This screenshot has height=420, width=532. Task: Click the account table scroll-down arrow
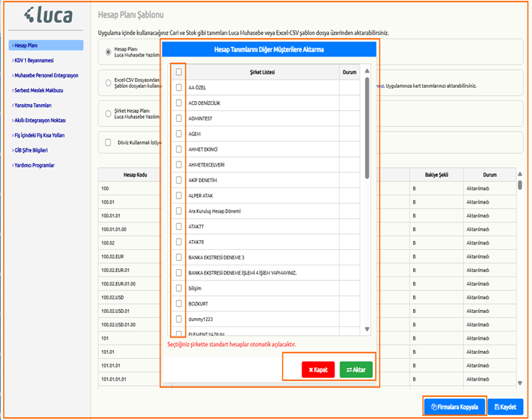pyautogui.click(x=520, y=383)
